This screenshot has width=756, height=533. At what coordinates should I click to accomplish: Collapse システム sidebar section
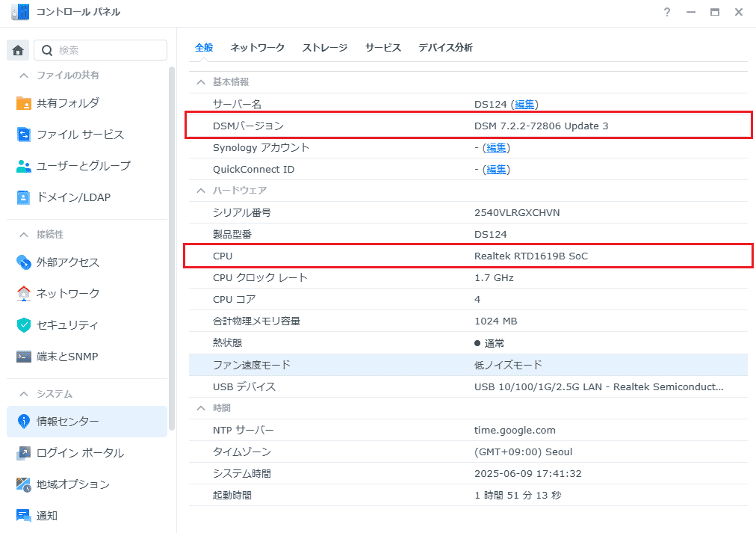[24, 394]
